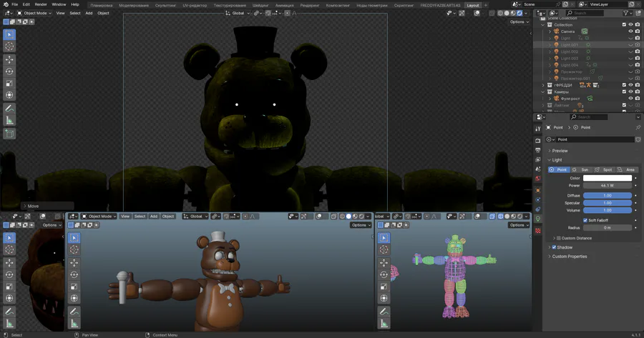Select the Transform tool in main viewport
Image resolution: width=644 pixels, height=338 pixels.
pyautogui.click(x=9, y=95)
